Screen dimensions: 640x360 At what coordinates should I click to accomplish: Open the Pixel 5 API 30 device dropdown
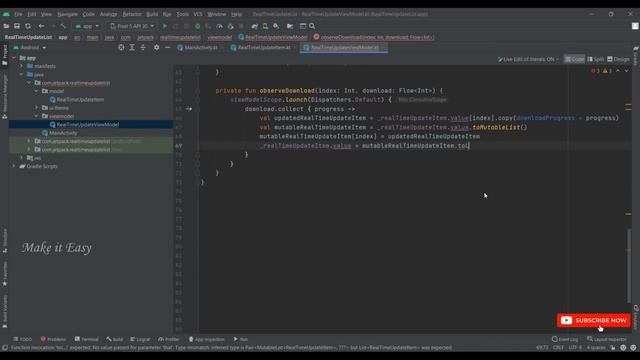[x=132, y=26]
